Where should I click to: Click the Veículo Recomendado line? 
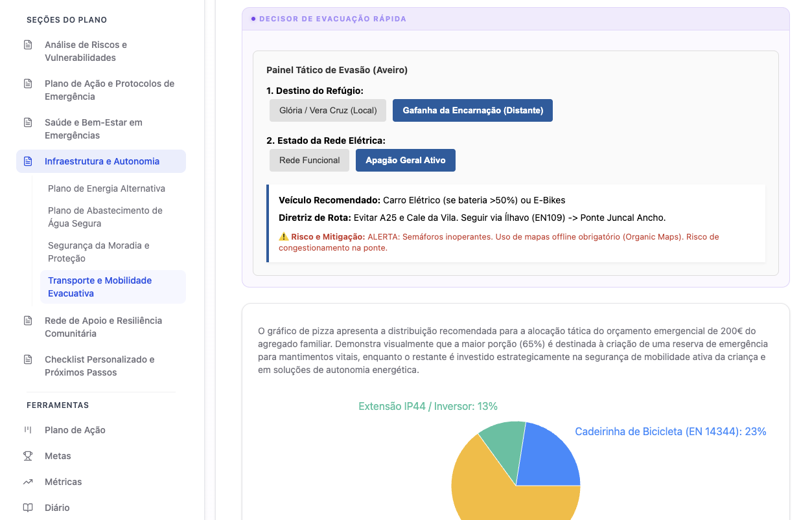coord(422,200)
